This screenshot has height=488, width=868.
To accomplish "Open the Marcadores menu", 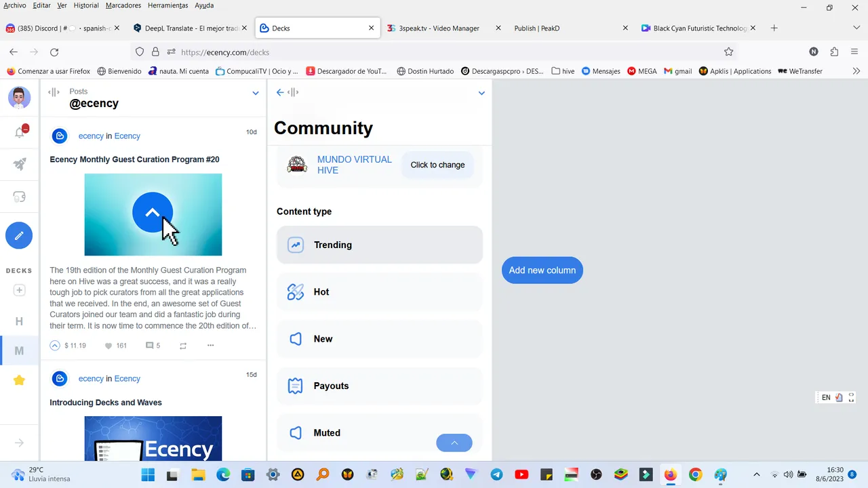I will [x=123, y=5].
